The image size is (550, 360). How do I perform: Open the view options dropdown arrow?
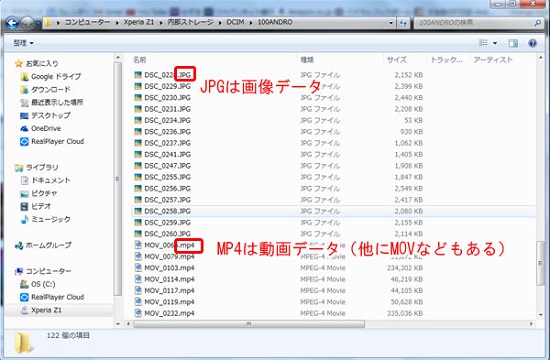click(x=495, y=43)
